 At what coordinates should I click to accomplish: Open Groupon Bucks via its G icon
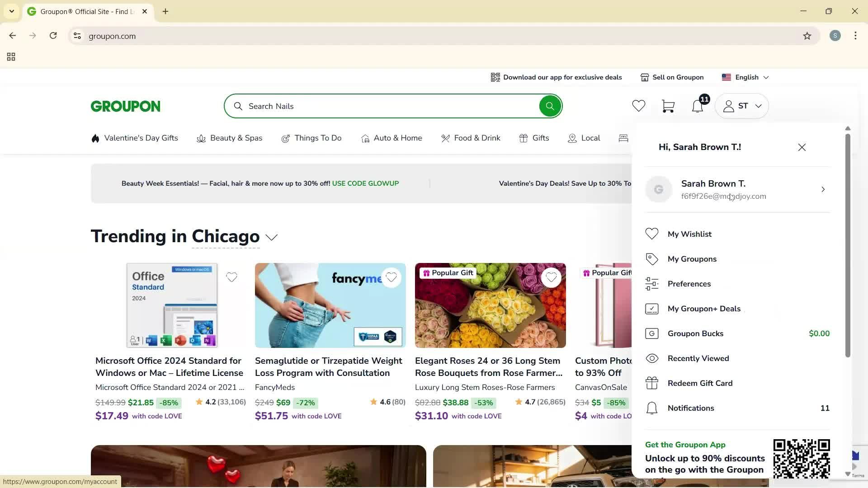[x=652, y=333]
